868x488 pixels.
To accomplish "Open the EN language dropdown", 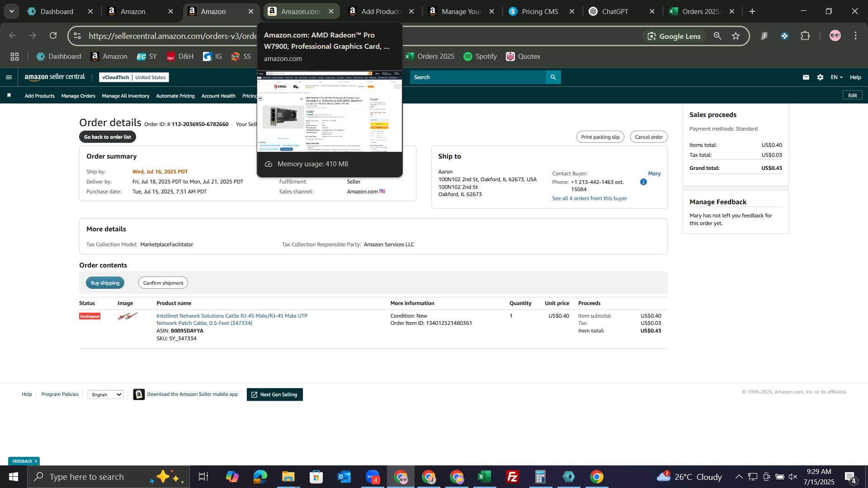I will pyautogui.click(x=836, y=77).
